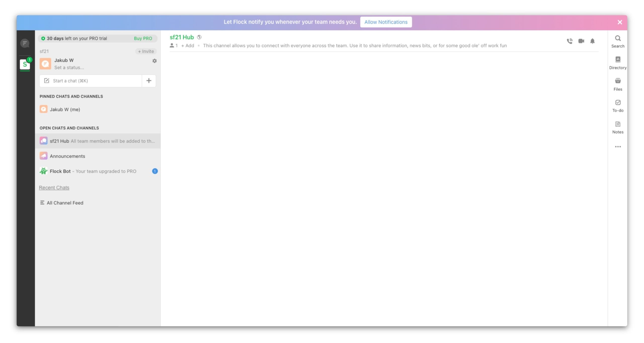Open the Flock Bot chat
The image size is (644, 343).
pos(60,171)
